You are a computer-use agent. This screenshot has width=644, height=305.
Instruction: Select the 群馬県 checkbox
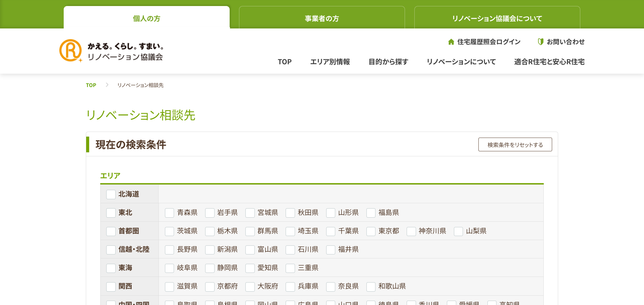point(250,231)
